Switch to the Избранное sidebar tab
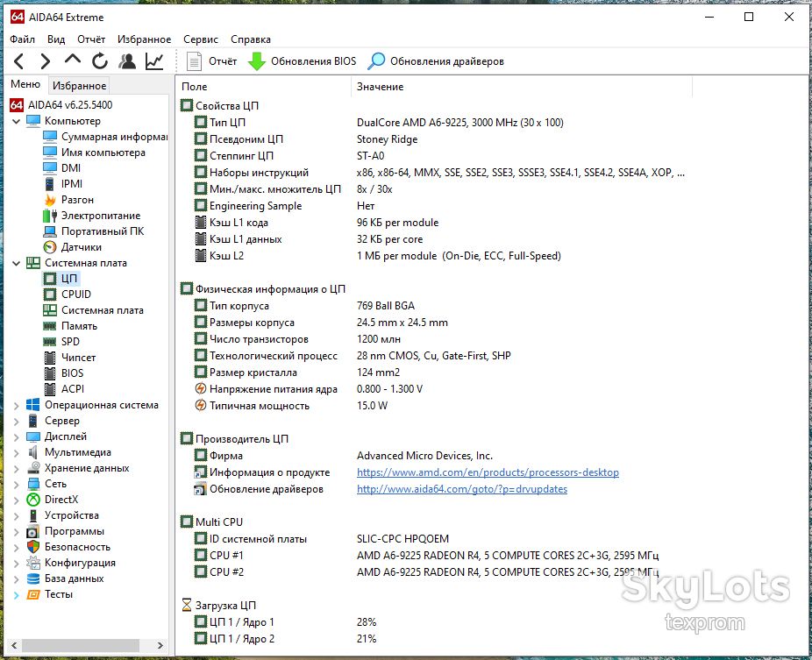This screenshot has height=660, width=812. (79, 85)
